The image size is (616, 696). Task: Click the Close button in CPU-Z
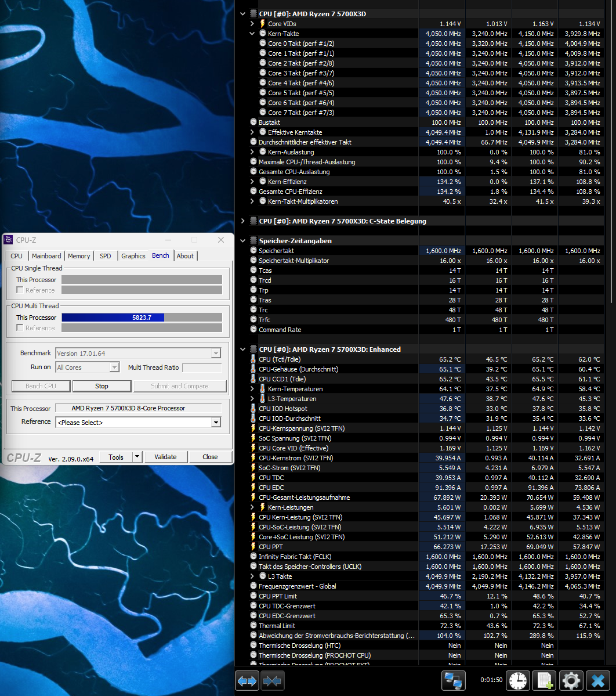[x=210, y=457]
